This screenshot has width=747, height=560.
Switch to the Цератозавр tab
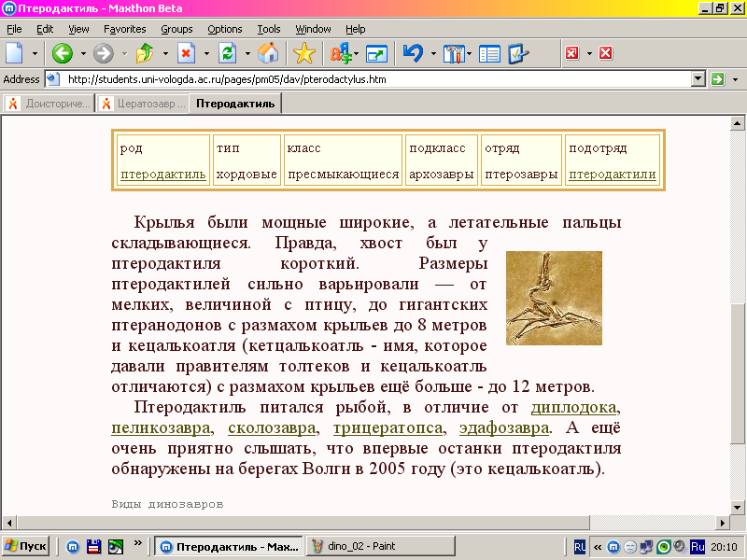pyautogui.click(x=143, y=104)
